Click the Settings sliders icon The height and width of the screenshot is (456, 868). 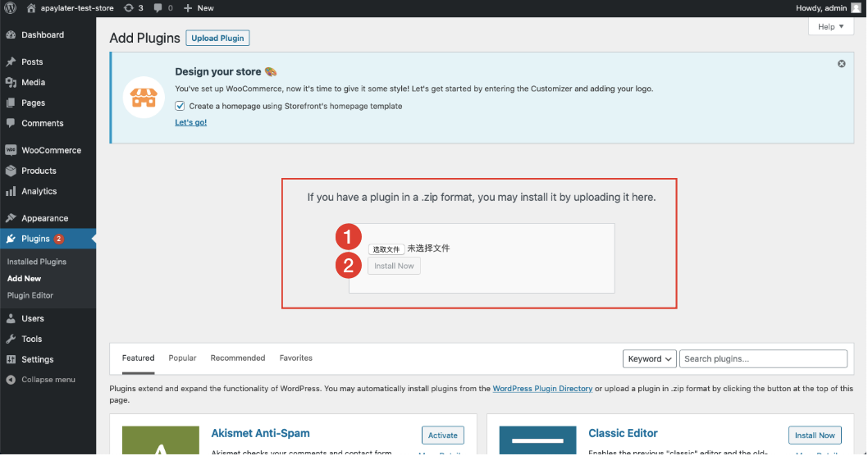(x=11, y=359)
